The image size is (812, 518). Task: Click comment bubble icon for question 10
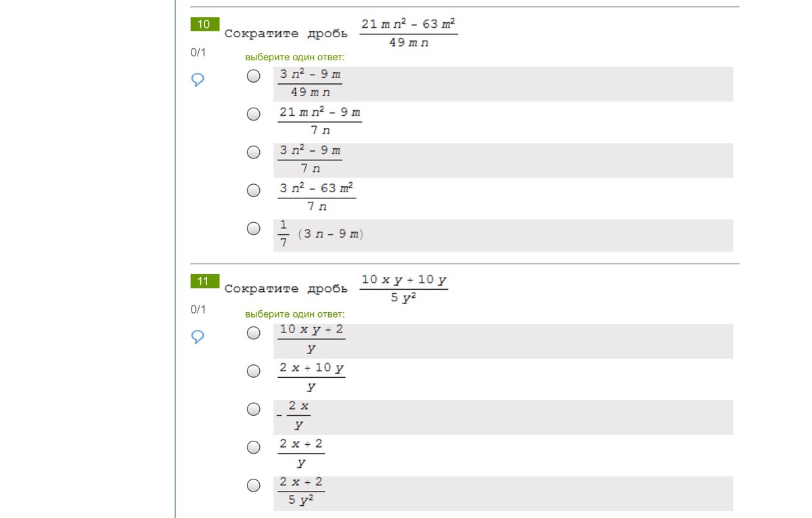point(198,81)
